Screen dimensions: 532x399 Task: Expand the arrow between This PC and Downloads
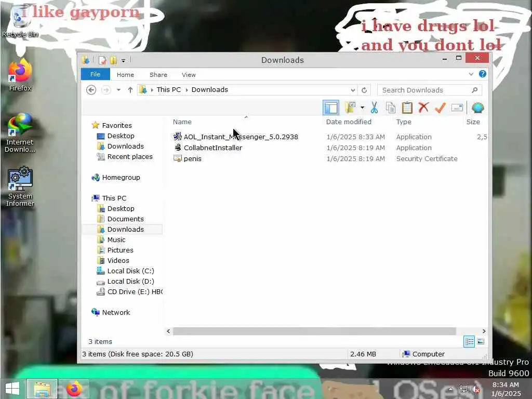point(187,90)
